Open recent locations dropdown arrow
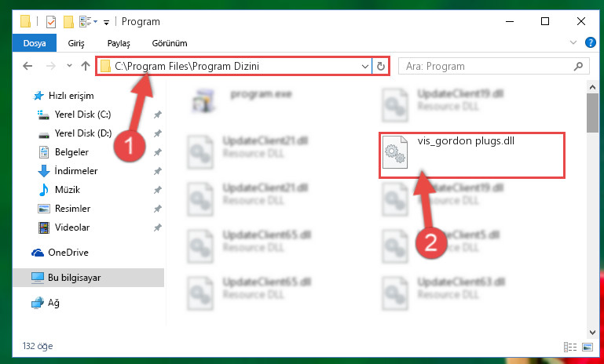The height and width of the screenshot is (364, 604). [69, 66]
